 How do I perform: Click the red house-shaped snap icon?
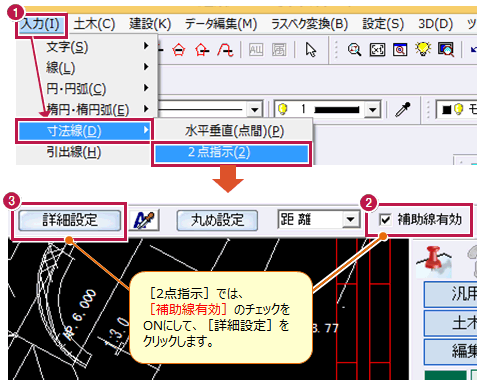click(x=179, y=50)
